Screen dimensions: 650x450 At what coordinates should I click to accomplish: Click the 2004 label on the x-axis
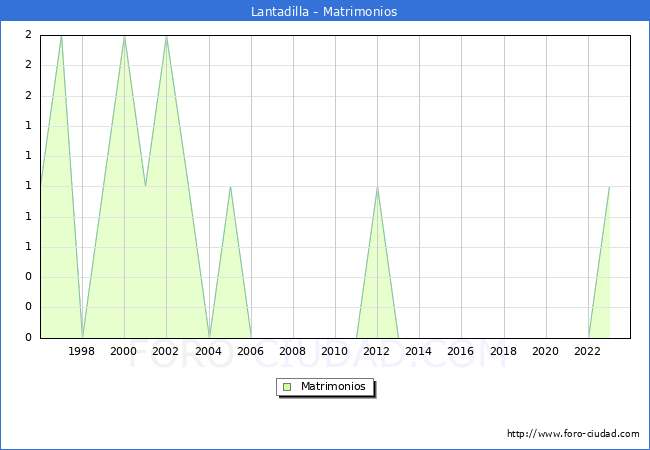208,352
